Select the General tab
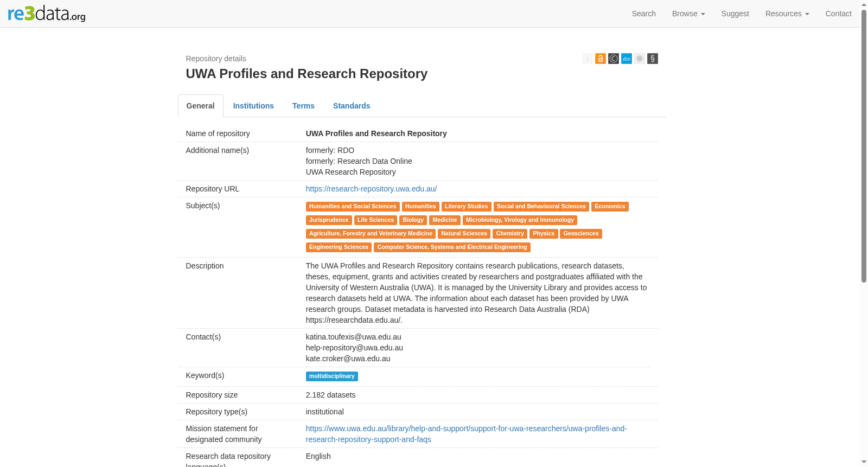 click(201, 106)
